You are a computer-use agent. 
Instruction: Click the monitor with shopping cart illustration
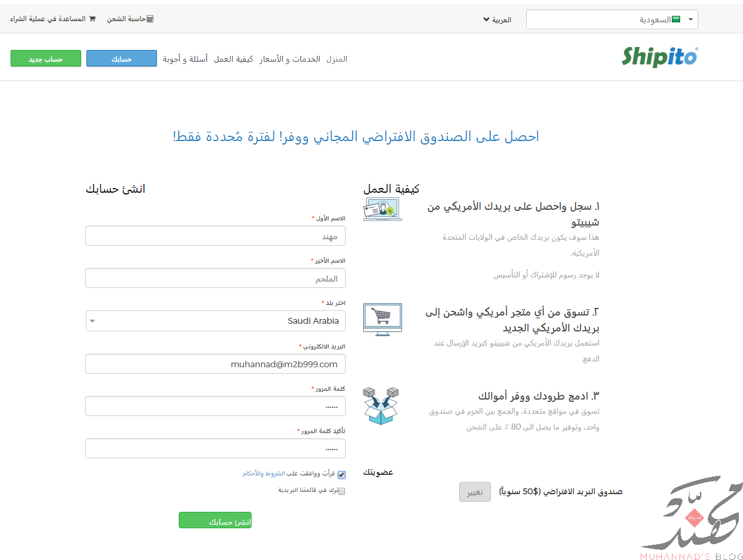(x=382, y=320)
